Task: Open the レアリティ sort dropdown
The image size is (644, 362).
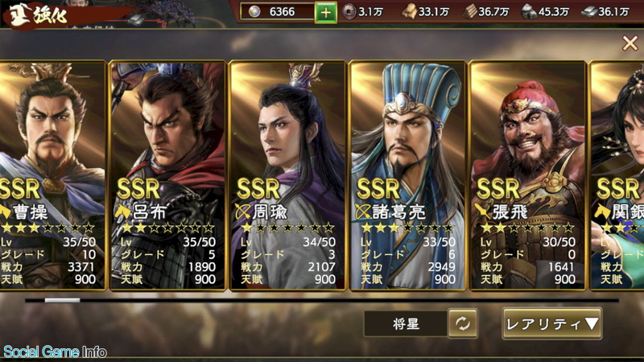Action: pos(551,324)
